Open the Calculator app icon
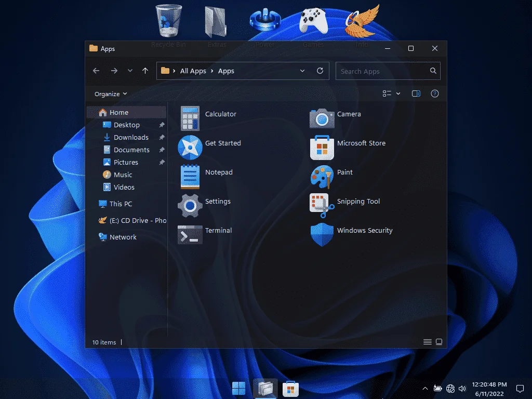 pyautogui.click(x=190, y=118)
